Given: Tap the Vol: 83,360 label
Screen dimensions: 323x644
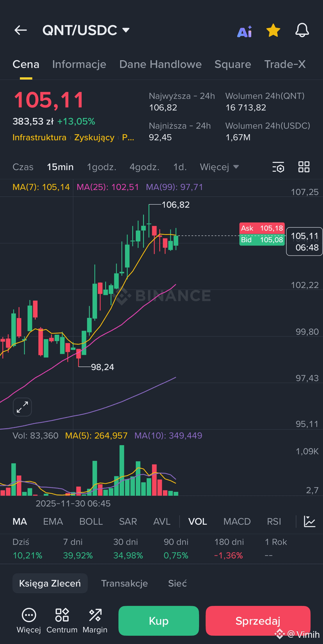Looking at the screenshot, I should [35, 435].
